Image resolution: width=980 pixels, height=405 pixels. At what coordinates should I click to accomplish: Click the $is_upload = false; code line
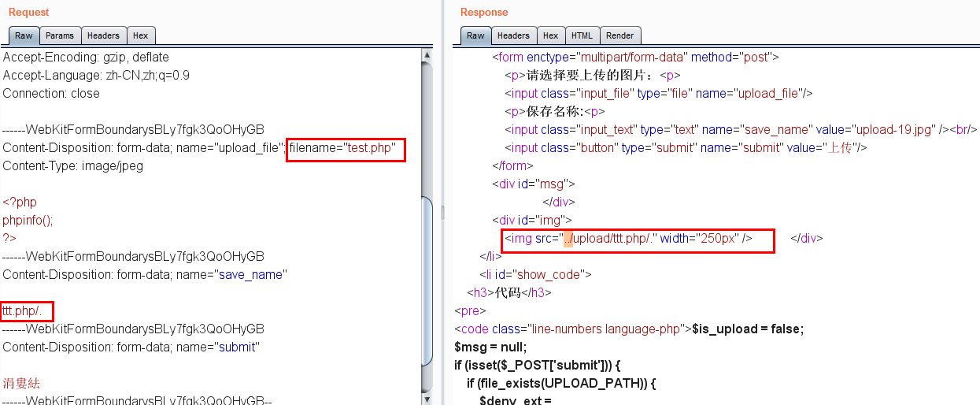pos(748,329)
